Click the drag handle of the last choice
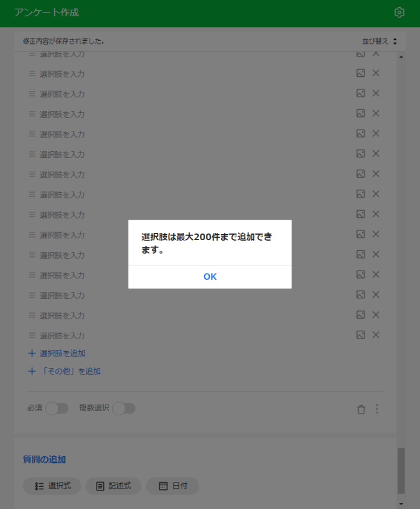420x509 pixels. click(x=32, y=336)
